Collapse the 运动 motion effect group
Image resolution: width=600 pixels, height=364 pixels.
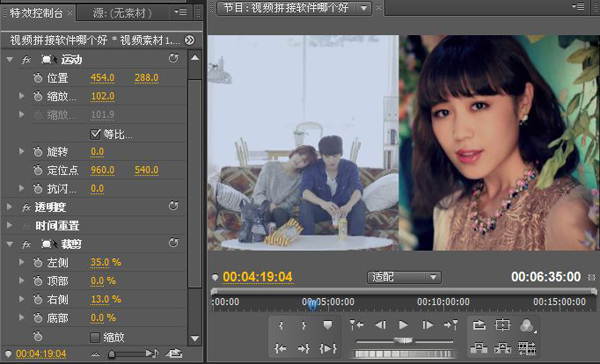click(10, 59)
